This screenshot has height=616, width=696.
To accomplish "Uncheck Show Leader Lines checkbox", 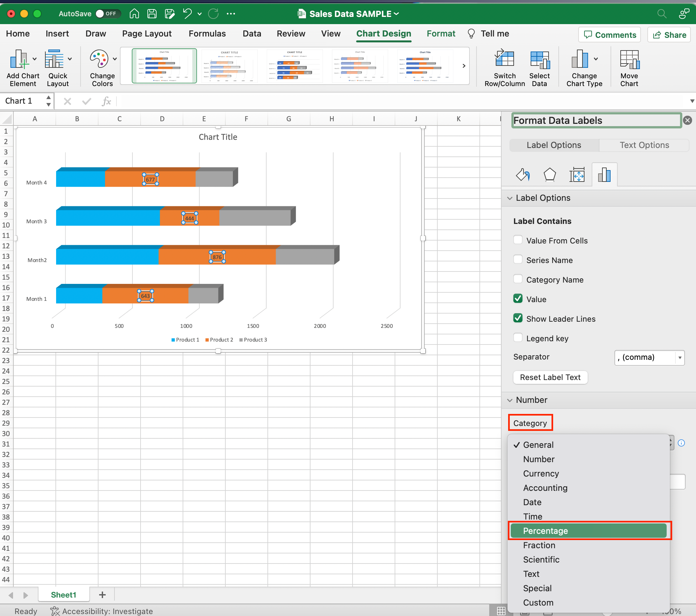I will (518, 318).
